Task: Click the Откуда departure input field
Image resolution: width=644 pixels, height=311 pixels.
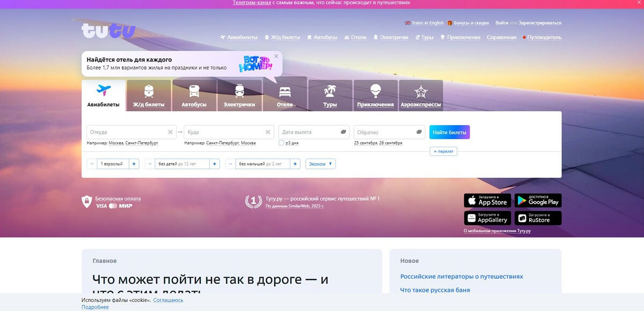Action: [131, 132]
